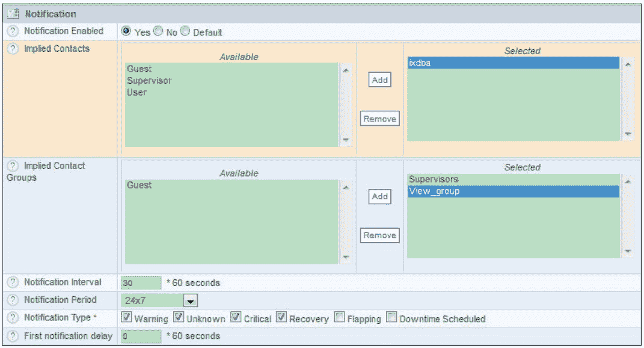644x348 pixels.
Task: Select the No radio button for notifications
Action: coord(159,31)
